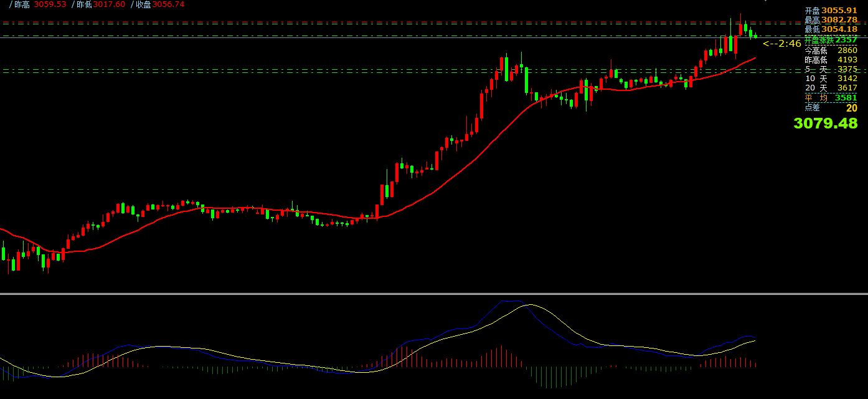This screenshot has height=399, width=868.
Task: Click the divider between chart and indicator panel
Action: click(434, 293)
